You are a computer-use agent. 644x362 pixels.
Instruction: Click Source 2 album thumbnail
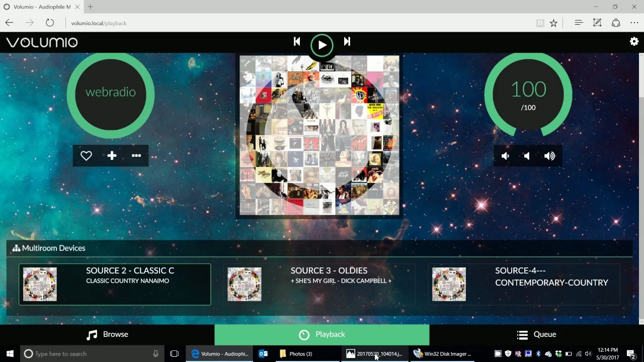tap(40, 284)
